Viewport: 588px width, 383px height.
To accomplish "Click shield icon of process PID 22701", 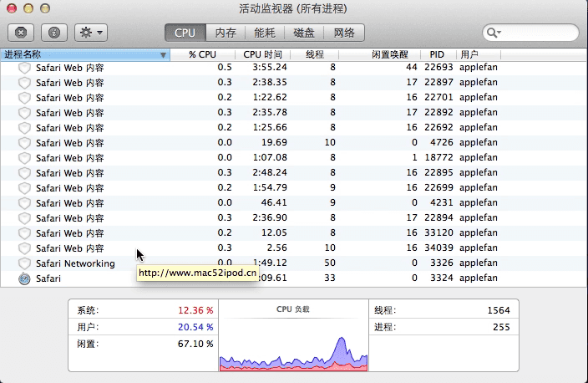I will (x=24, y=98).
